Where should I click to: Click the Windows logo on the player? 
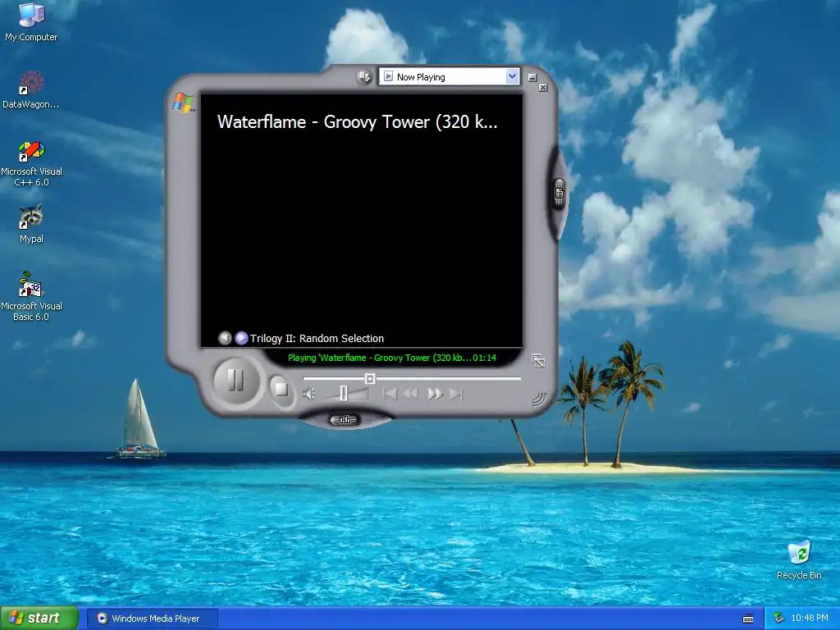click(x=183, y=103)
